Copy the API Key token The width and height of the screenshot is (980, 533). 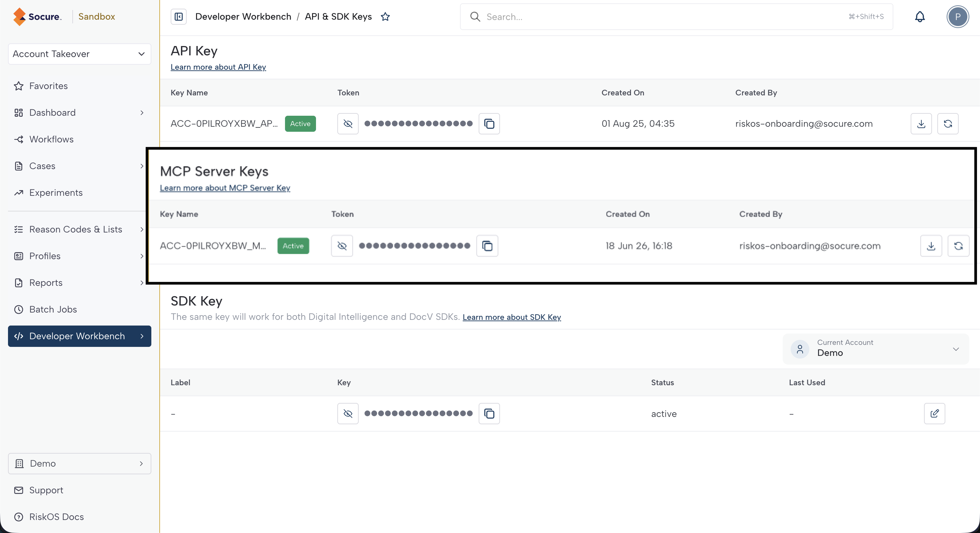coord(489,123)
